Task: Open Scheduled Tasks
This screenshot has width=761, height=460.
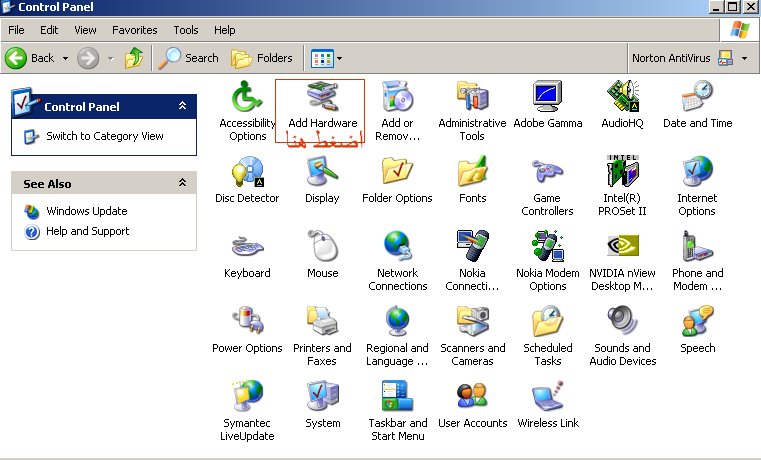Action: point(547,336)
